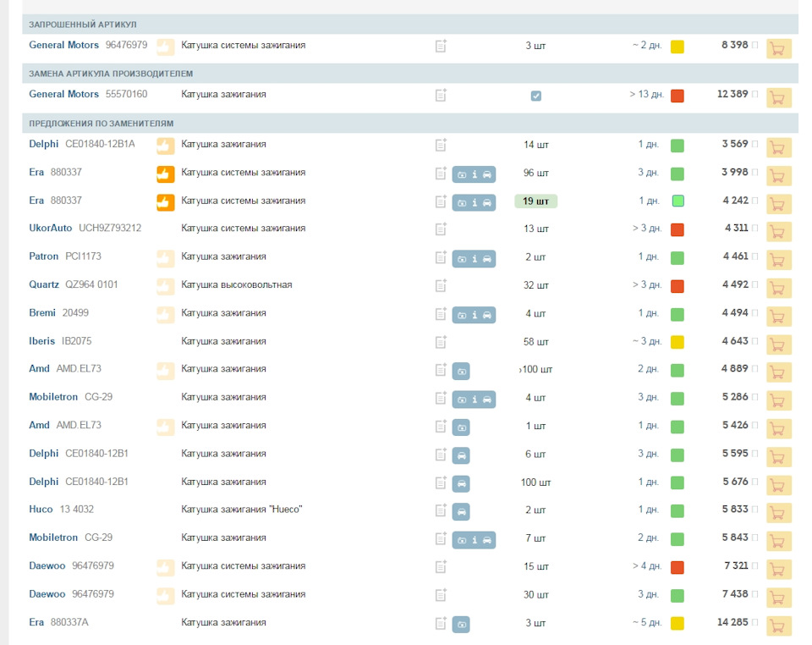Open note icon for Daewoo 96476979 at 7 438

coord(441,595)
